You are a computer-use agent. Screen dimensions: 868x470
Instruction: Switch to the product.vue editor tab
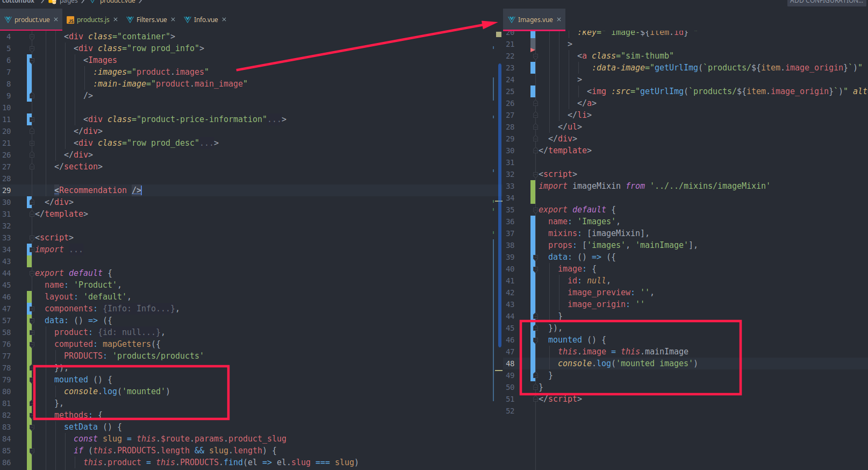pyautogui.click(x=32, y=20)
